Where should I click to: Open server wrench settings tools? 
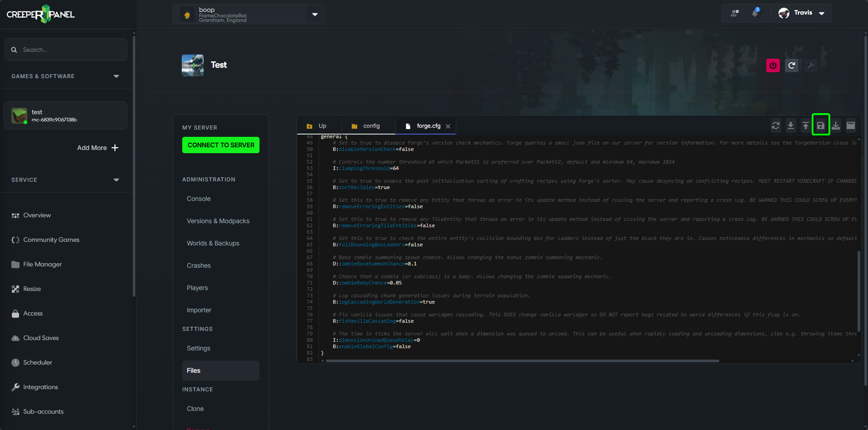[x=811, y=65]
